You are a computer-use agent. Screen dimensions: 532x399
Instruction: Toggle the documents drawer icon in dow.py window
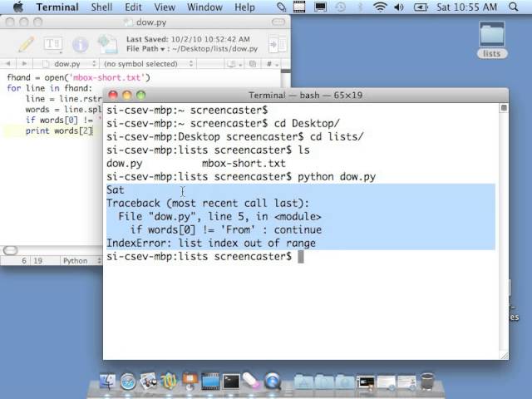[x=278, y=44]
